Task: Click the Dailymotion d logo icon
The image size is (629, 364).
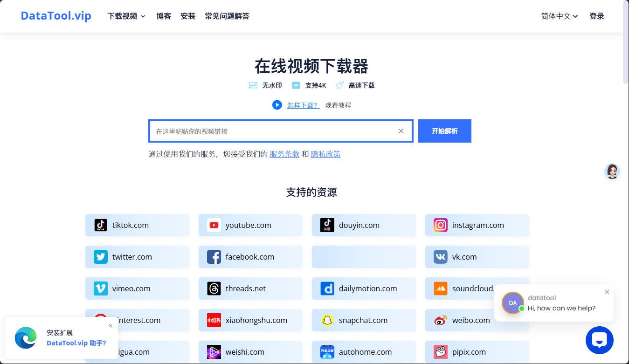Action: point(327,288)
